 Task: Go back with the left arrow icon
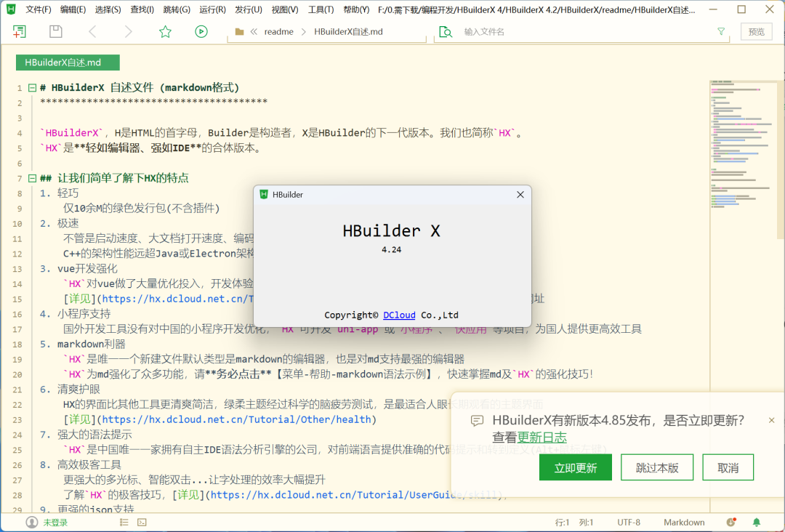(x=92, y=31)
